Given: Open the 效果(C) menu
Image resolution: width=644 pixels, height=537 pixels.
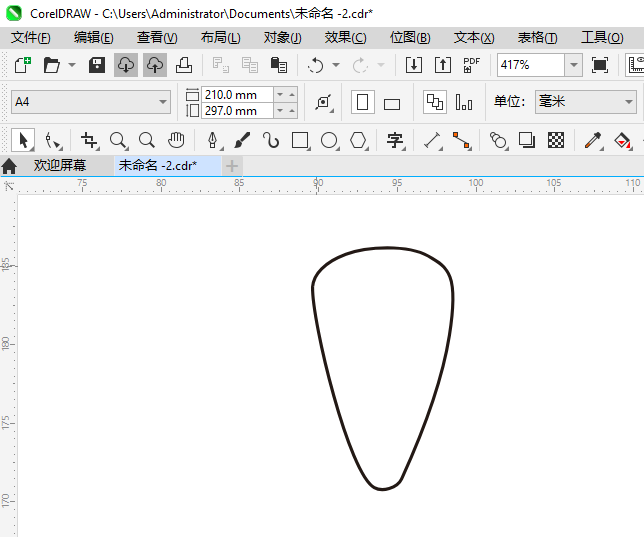Looking at the screenshot, I should 345,38.
